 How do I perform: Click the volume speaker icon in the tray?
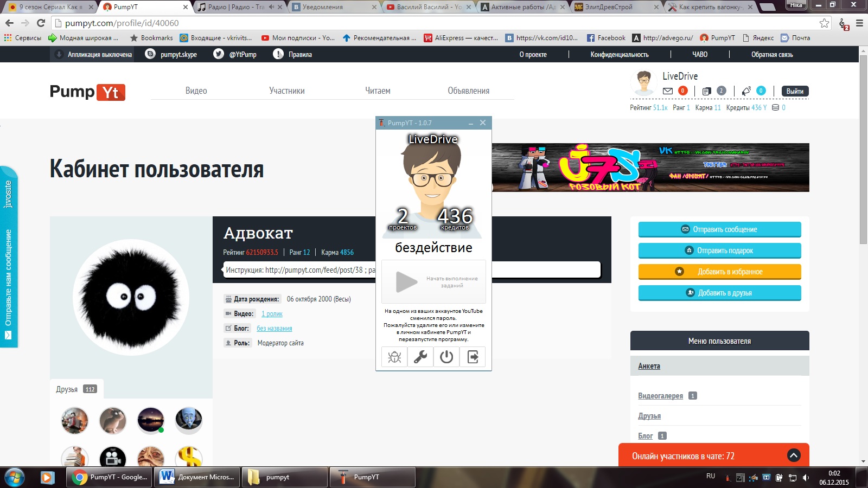tap(806, 478)
